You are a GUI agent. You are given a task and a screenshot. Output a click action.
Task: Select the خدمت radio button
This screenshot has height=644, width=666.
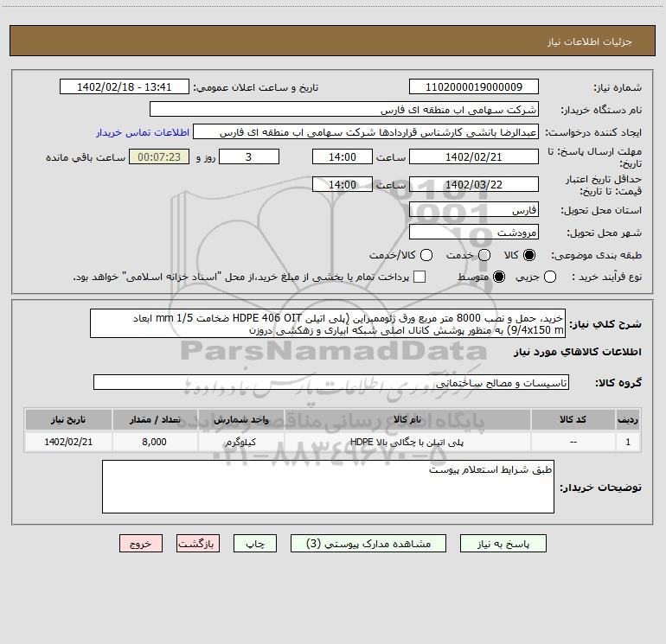(x=484, y=255)
